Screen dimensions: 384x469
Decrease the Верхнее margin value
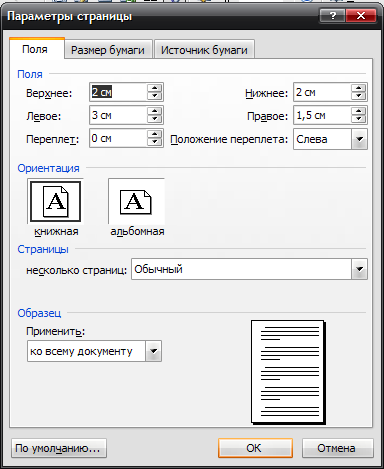click(154, 96)
